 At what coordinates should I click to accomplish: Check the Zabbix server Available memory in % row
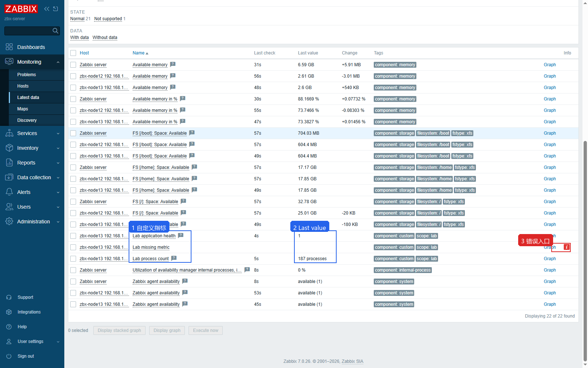(x=73, y=99)
